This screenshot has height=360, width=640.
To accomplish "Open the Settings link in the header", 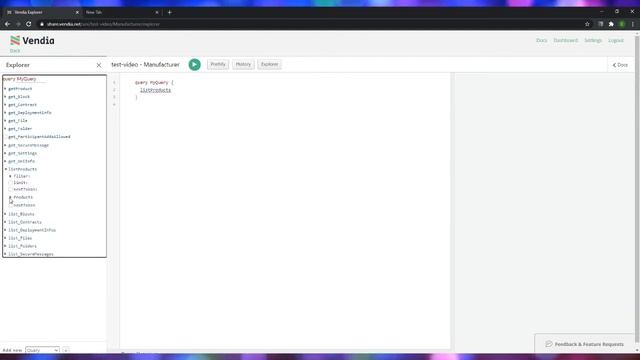I will (x=593, y=40).
